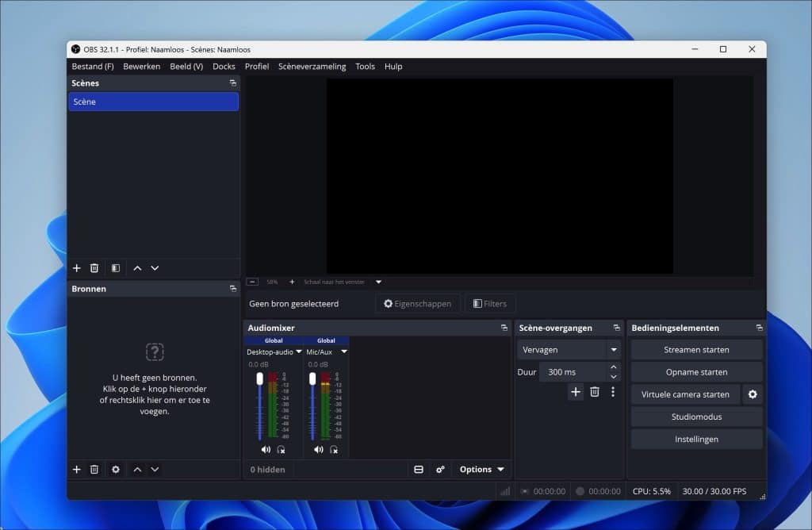Click the vertical layout icon in Audiomixer bar
This screenshot has height=530, width=812.
click(x=419, y=469)
